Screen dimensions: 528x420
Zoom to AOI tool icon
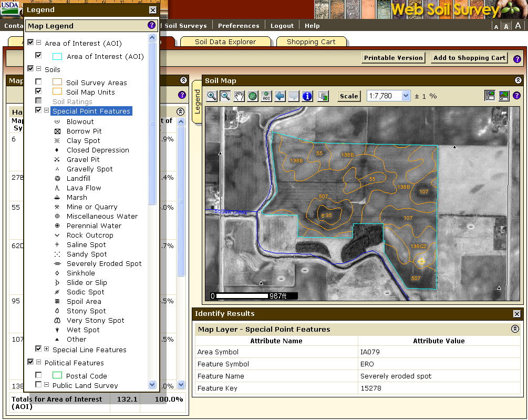pyautogui.click(x=266, y=96)
